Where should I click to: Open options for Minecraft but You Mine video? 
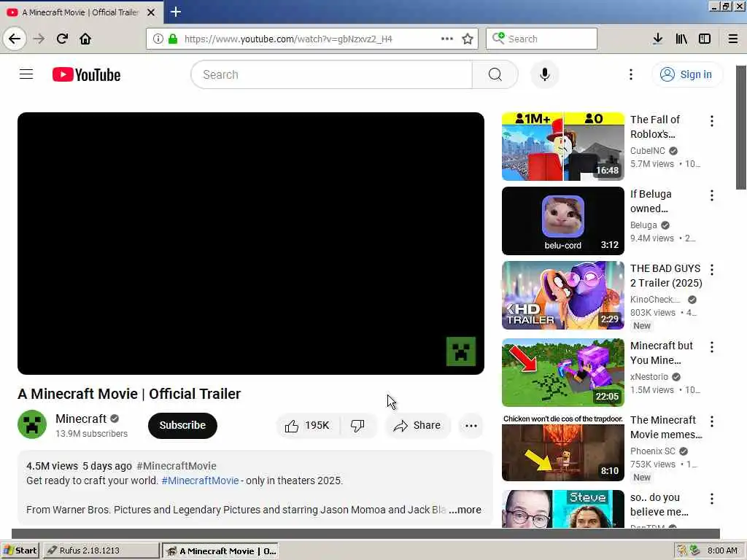712,347
